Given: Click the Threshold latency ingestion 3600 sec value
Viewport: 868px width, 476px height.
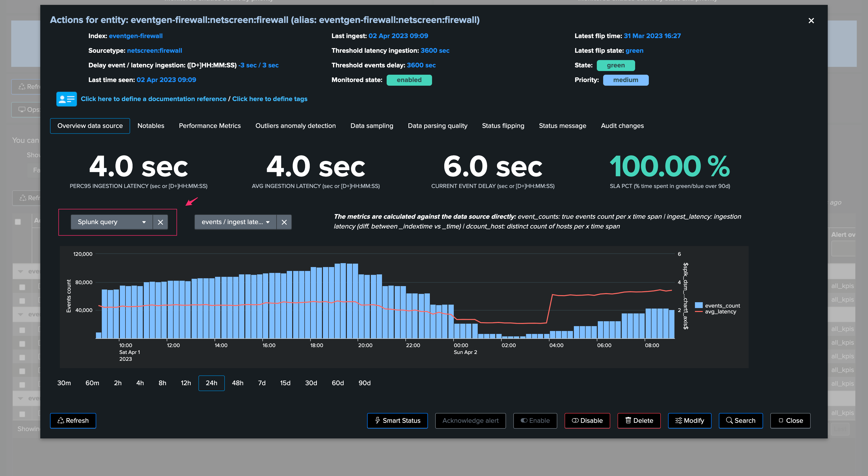Looking at the screenshot, I should click(x=435, y=51).
